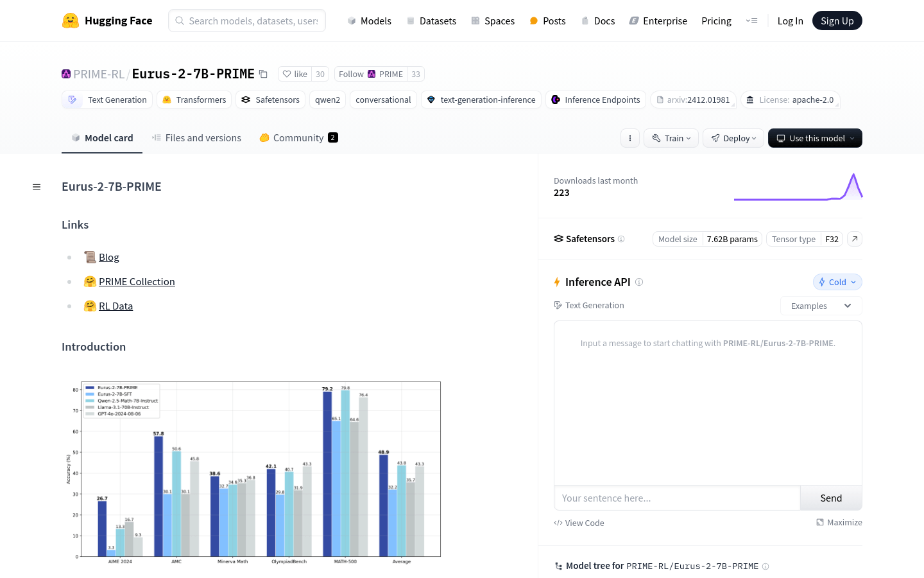Image resolution: width=924 pixels, height=578 pixels.
Task: Open the Pricing page
Action: tap(716, 21)
